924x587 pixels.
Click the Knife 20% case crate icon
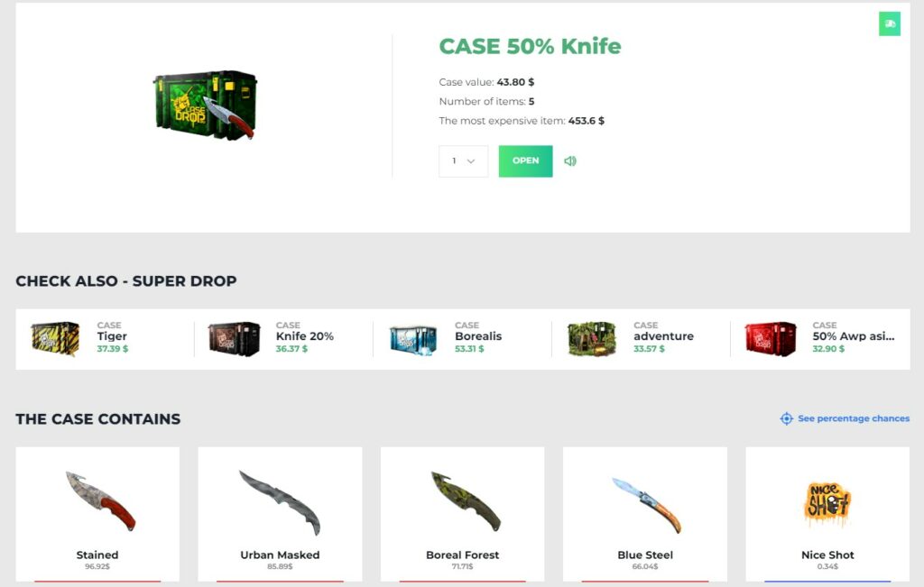point(234,338)
